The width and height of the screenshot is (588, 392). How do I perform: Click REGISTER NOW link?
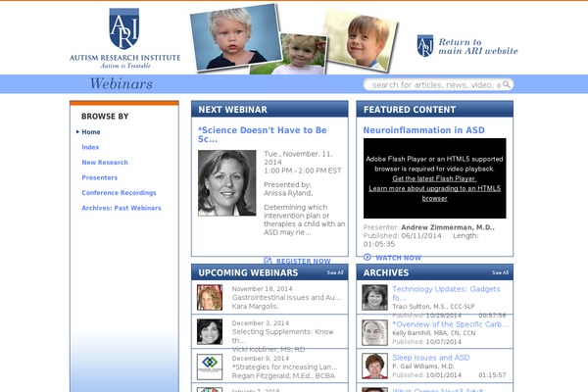tap(304, 261)
